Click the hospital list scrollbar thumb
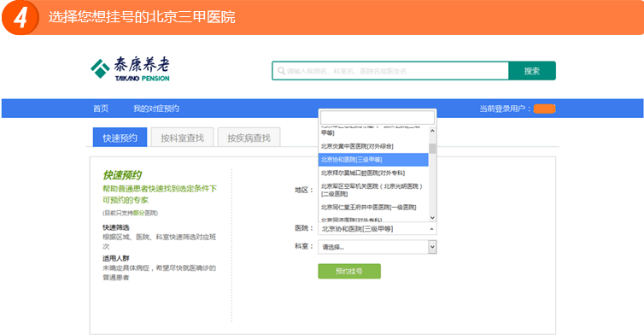This screenshot has height=335, width=644. pos(432,149)
